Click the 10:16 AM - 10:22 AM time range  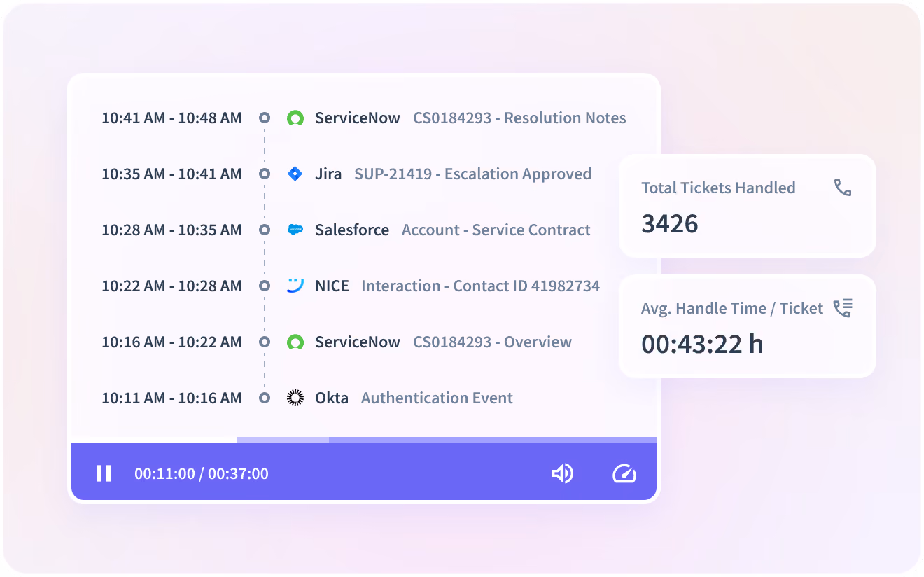[171, 342]
